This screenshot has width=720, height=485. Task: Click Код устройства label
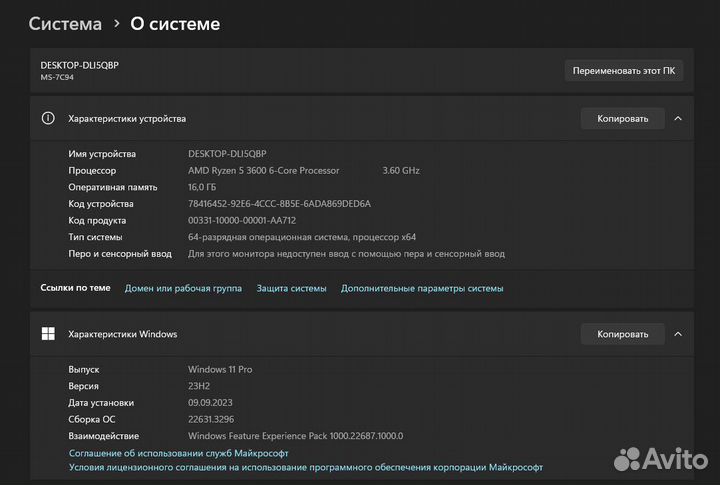pyautogui.click(x=101, y=203)
